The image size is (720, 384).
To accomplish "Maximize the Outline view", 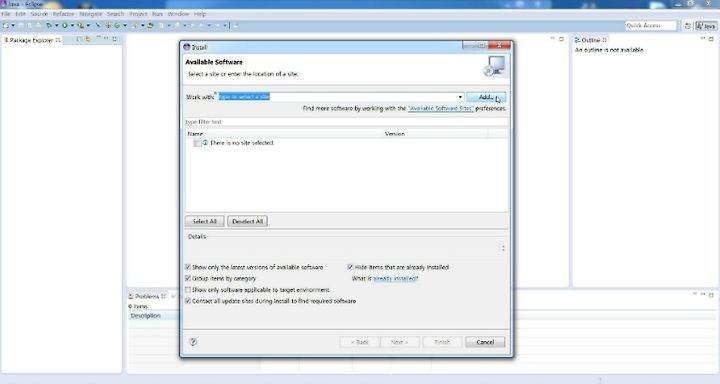I will point(711,39).
